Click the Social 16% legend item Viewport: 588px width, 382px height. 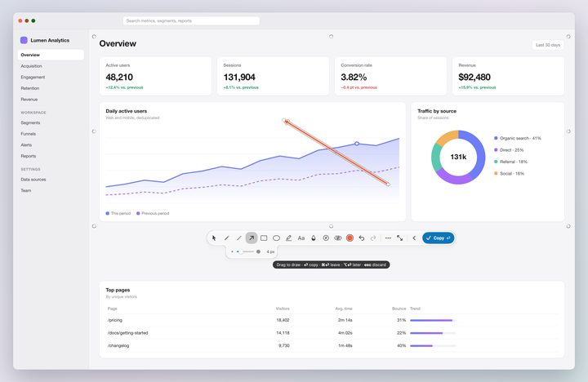point(509,174)
